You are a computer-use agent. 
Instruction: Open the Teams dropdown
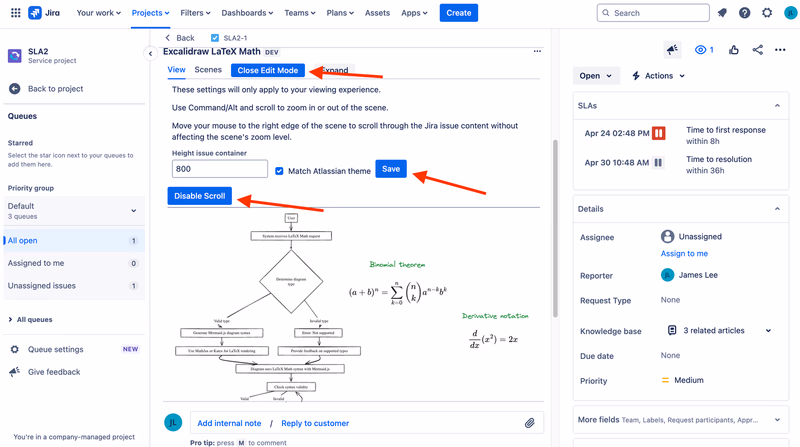pos(299,13)
